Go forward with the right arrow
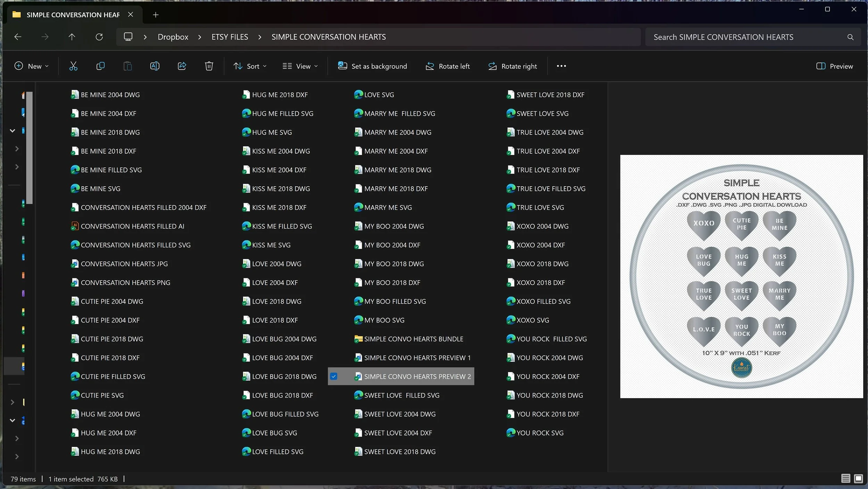The height and width of the screenshot is (489, 868). click(45, 37)
